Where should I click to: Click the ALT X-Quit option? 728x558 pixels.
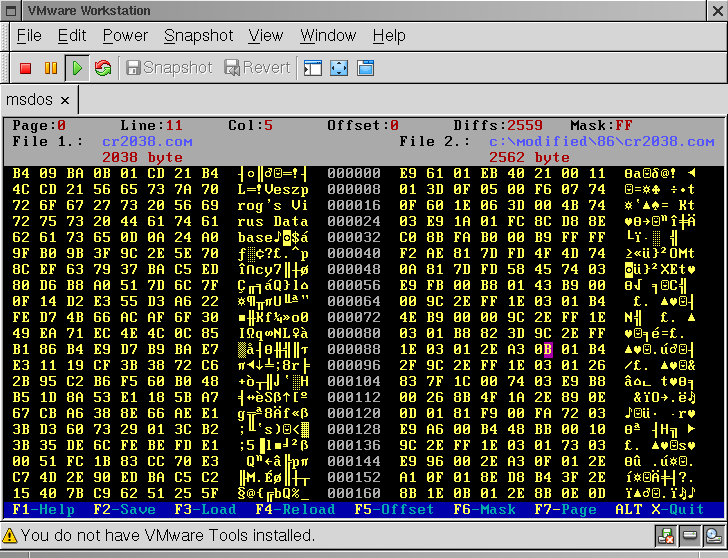click(x=660, y=509)
